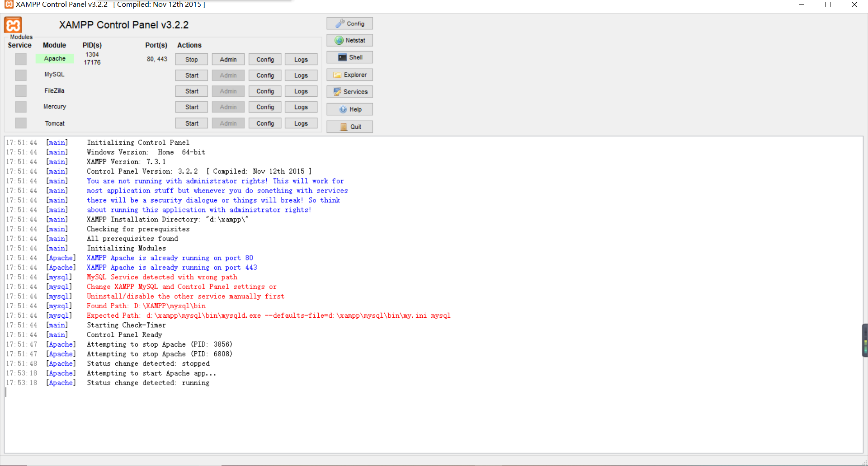Click the Mercury Admin button

click(228, 107)
